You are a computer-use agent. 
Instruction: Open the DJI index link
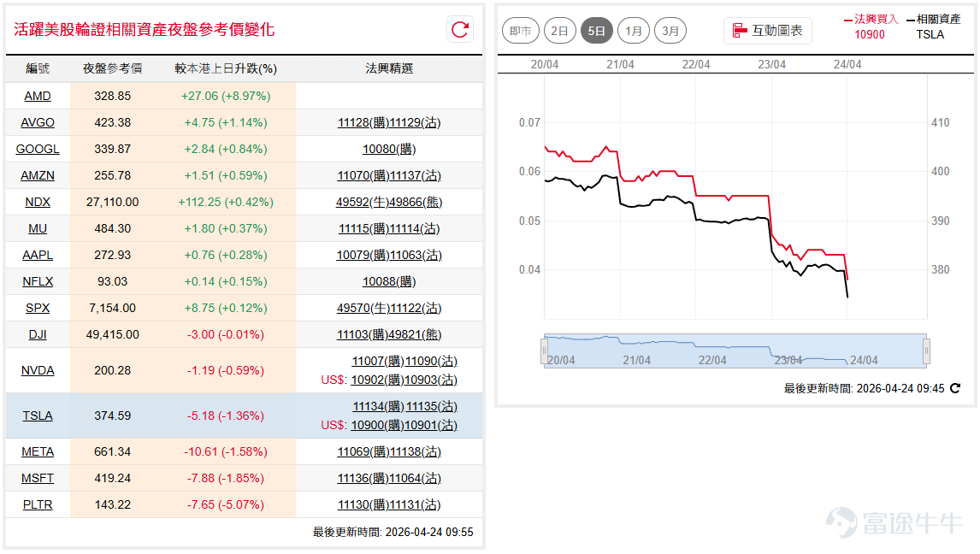38,335
